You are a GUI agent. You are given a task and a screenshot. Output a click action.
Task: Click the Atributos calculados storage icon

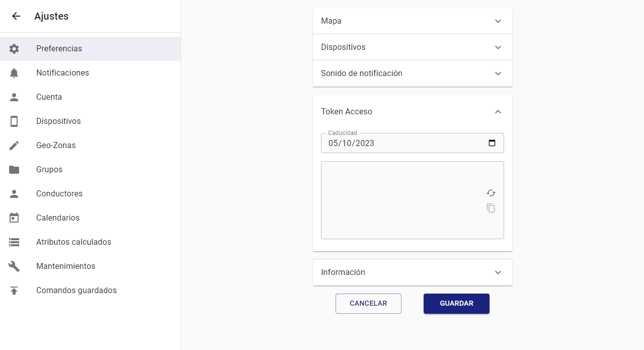[x=14, y=242]
